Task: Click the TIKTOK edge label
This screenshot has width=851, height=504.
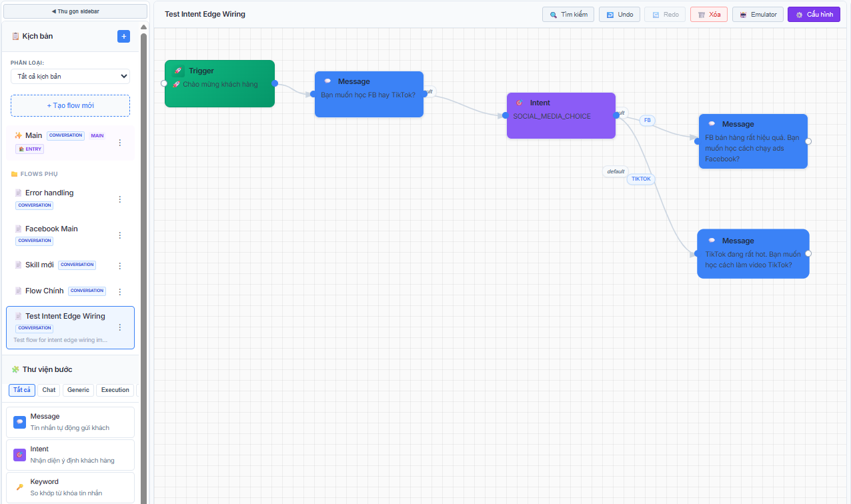Action: pyautogui.click(x=641, y=179)
